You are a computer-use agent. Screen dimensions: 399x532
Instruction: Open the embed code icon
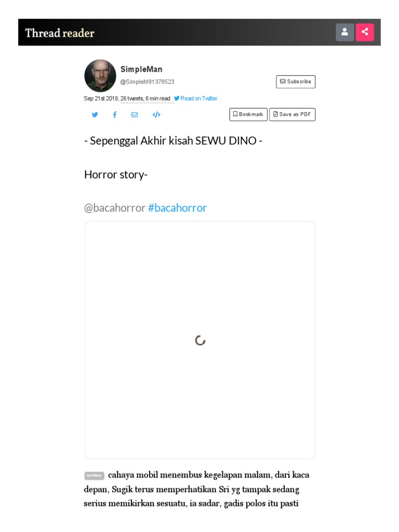point(156,115)
